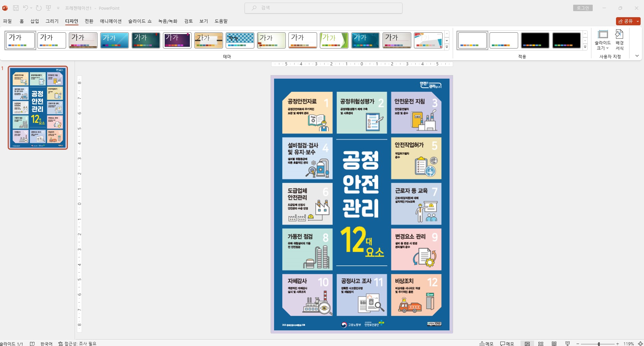Switch to Slide Sorter view icon

pyautogui.click(x=541, y=344)
